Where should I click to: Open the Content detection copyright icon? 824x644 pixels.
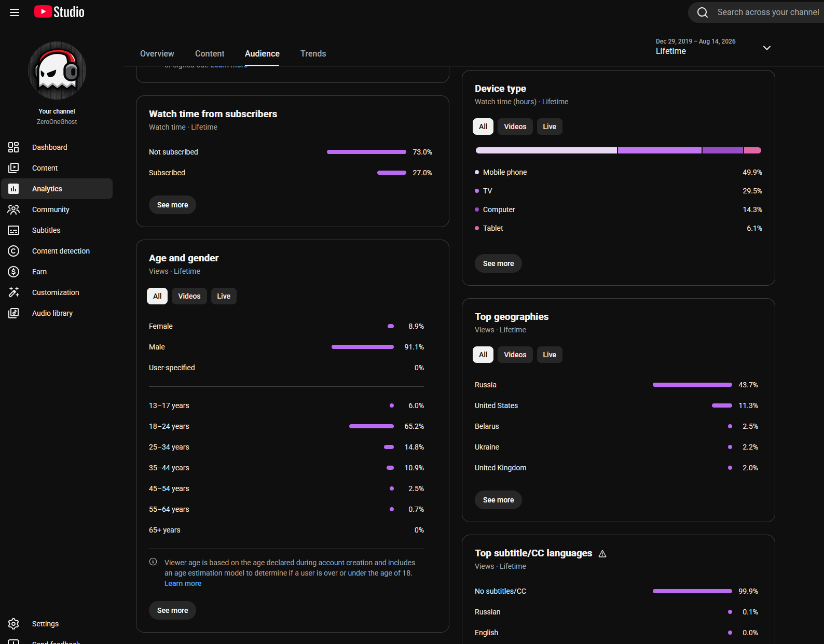coord(13,251)
